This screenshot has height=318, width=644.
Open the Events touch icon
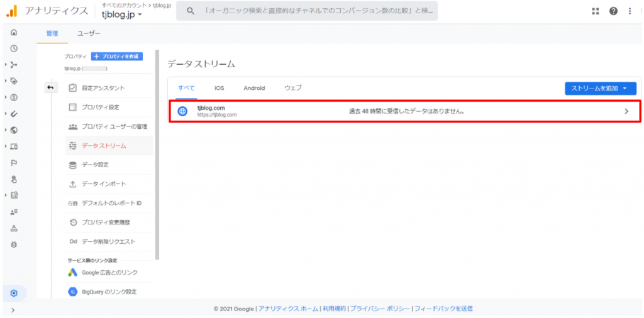pyautogui.click(x=14, y=179)
